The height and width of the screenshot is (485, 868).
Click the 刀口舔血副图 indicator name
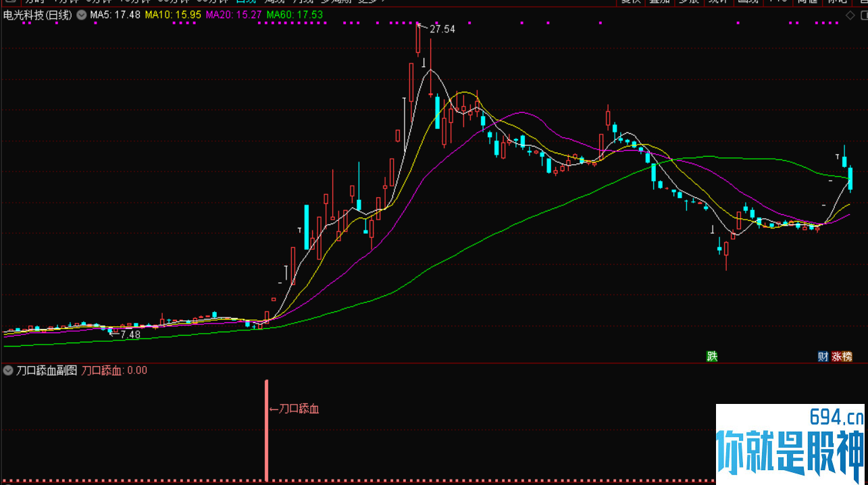click(x=47, y=370)
